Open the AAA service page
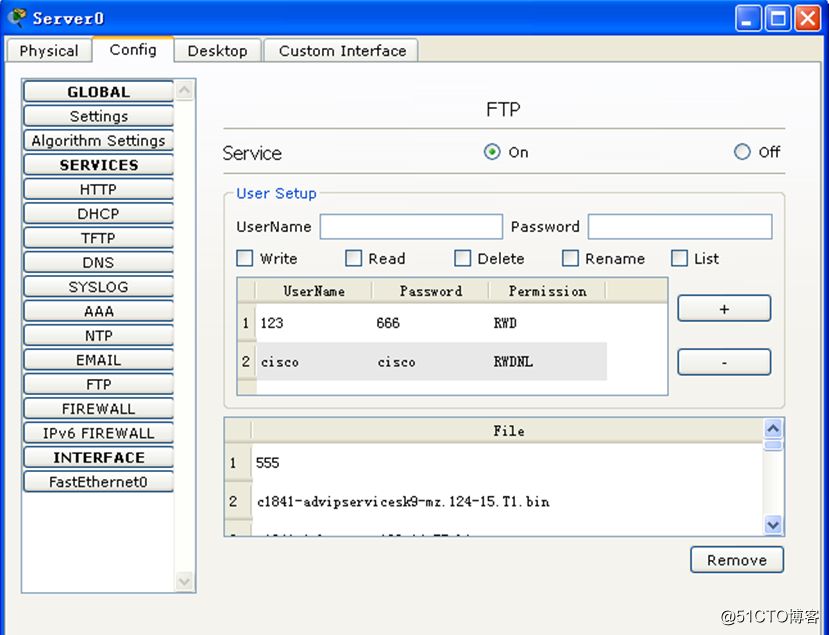The image size is (829, 635). (x=98, y=310)
